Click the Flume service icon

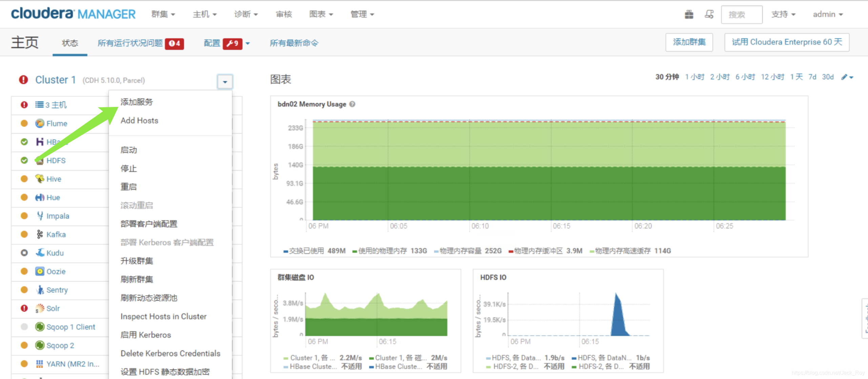pyautogui.click(x=40, y=123)
